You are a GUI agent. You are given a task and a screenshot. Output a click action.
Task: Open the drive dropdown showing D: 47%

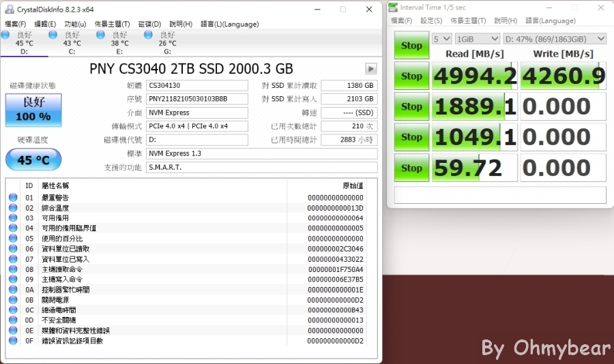coord(555,39)
